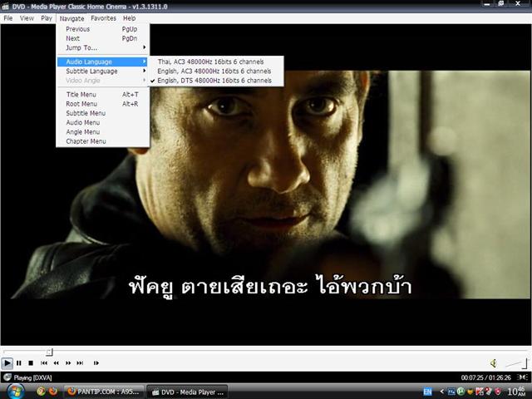
Task: Open the View menu
Action: (x=27, y=18)
